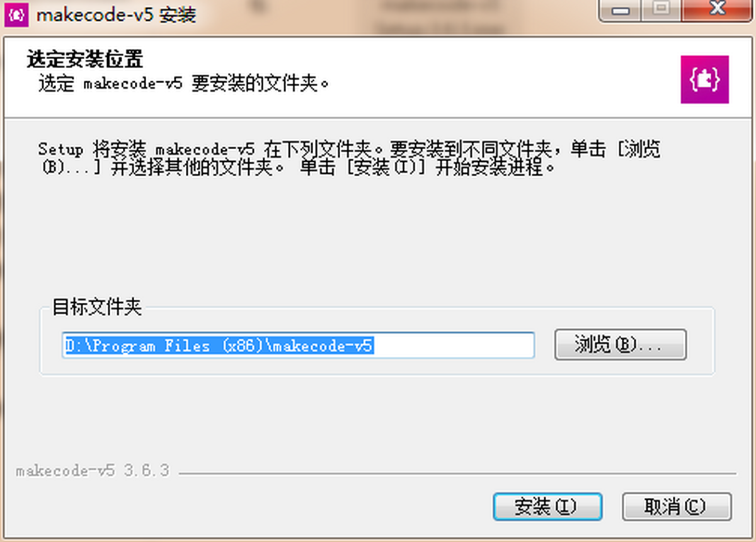This screenshot has height=542, width=756.
Task: Click the makecode-v5 3.6.3 version label
Action: coord(93,471)
